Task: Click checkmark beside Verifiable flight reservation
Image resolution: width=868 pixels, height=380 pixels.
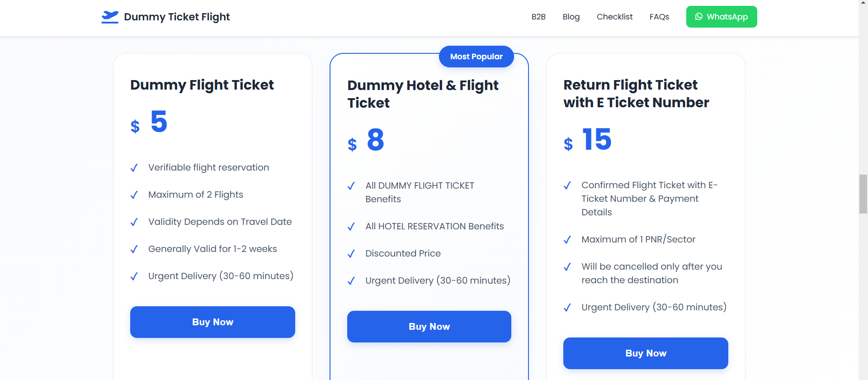Action: pos(134,168)
